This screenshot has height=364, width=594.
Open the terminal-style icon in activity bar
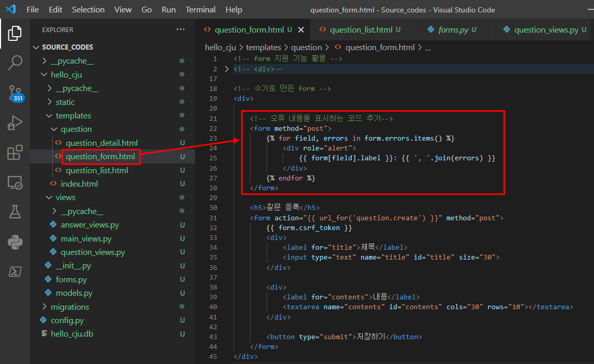tap(15, 271)
